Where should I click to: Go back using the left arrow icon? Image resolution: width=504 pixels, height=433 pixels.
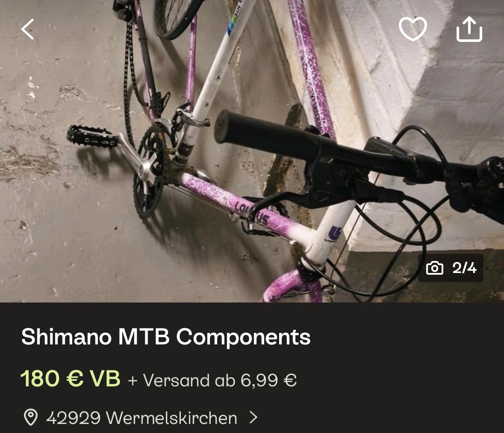[28, 29]
